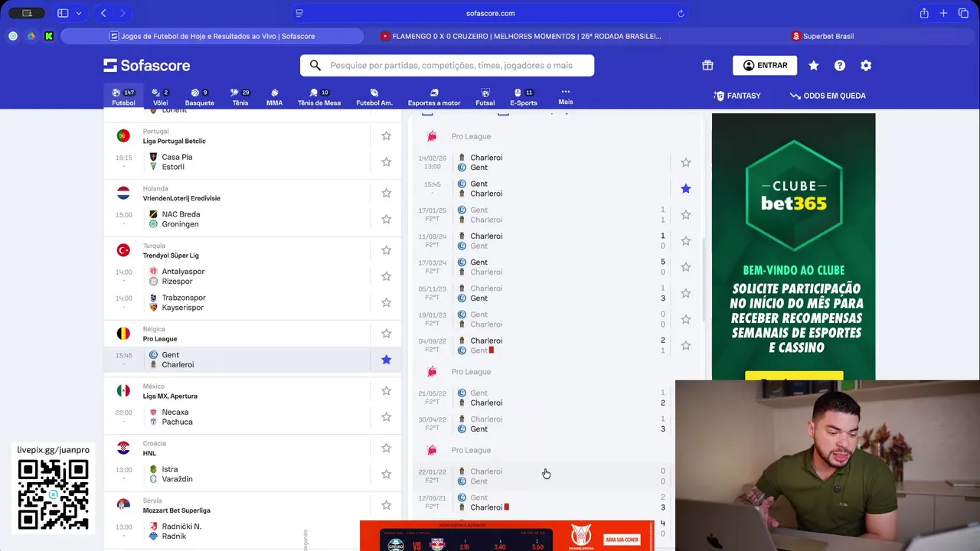
Task: Select the Tênis de Mesa tab
Action: pos(319,96)
